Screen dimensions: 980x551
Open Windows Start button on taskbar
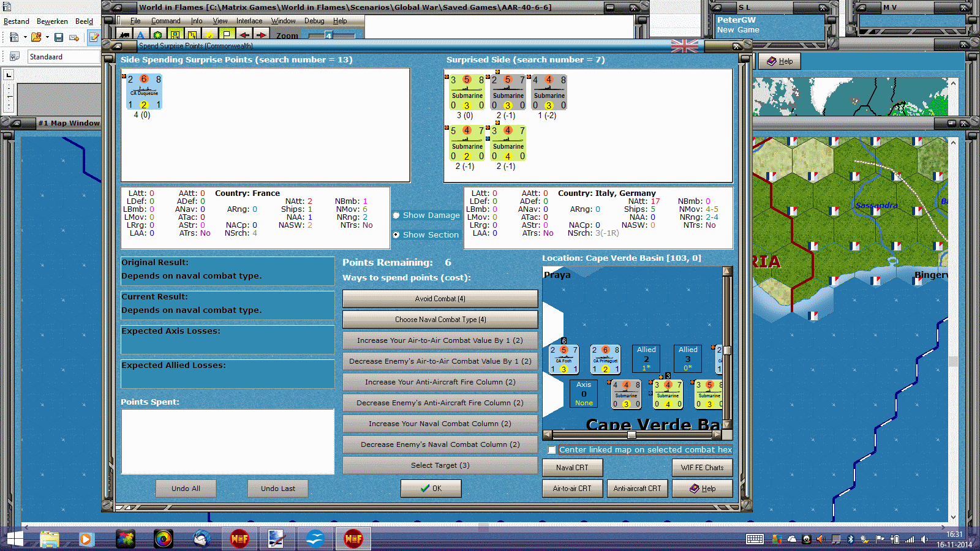click(15, 539)
